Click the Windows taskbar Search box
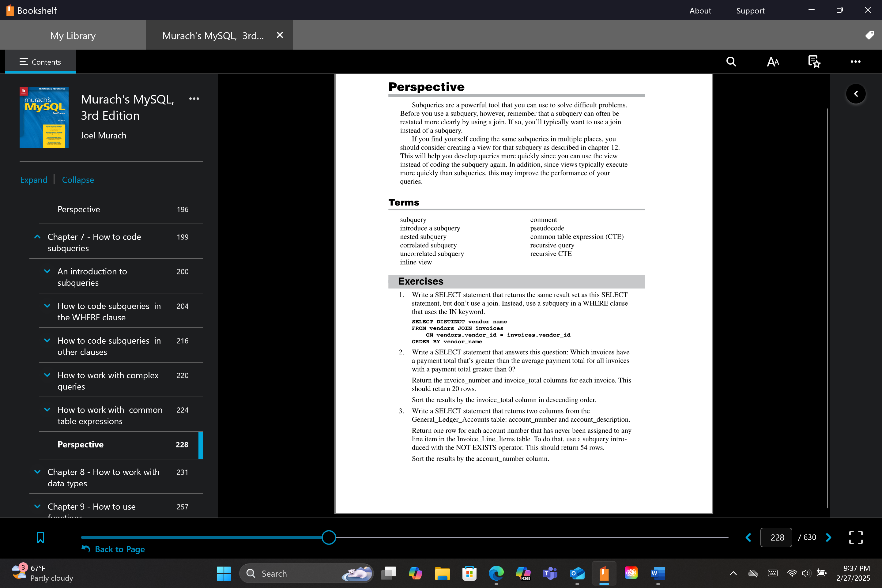Screen dimensions: 882x588 pyautogui.click(x=306, y=573)
